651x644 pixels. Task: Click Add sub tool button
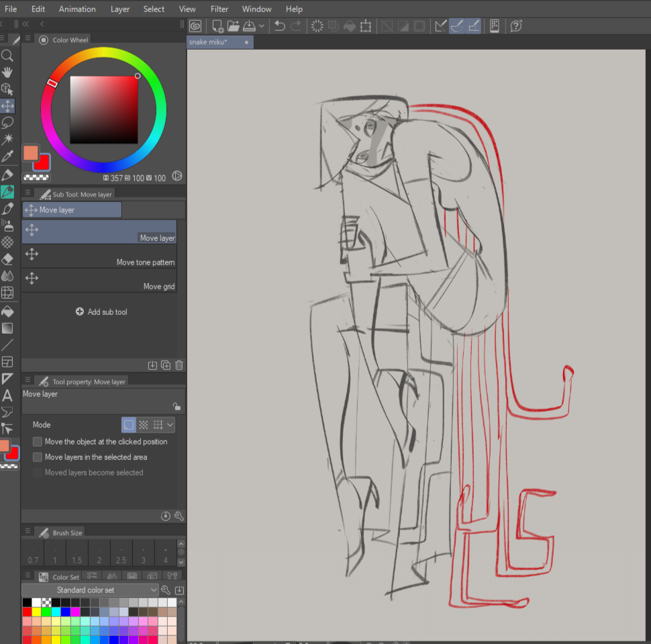pos(101,312)
